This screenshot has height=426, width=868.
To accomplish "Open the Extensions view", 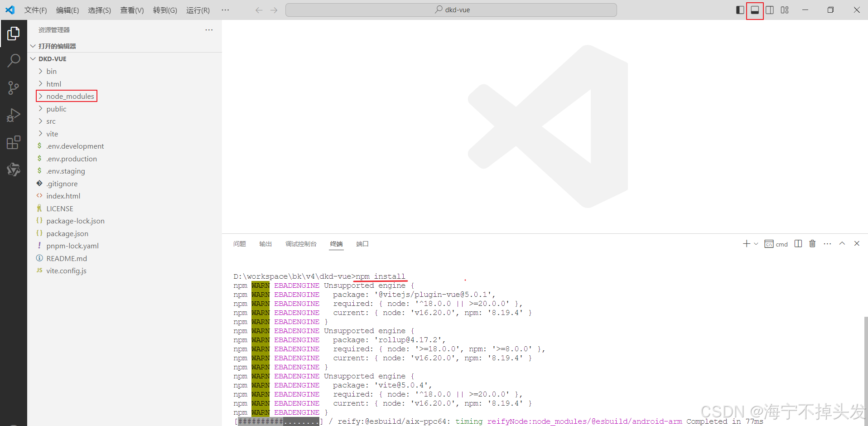I will click(14, 142).
